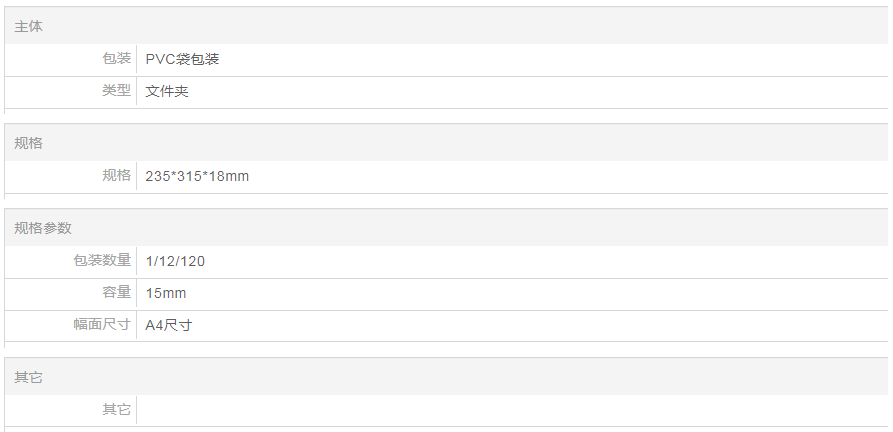Click the 15mm capacity value
The image size is (893, 432).
point(165,293)
